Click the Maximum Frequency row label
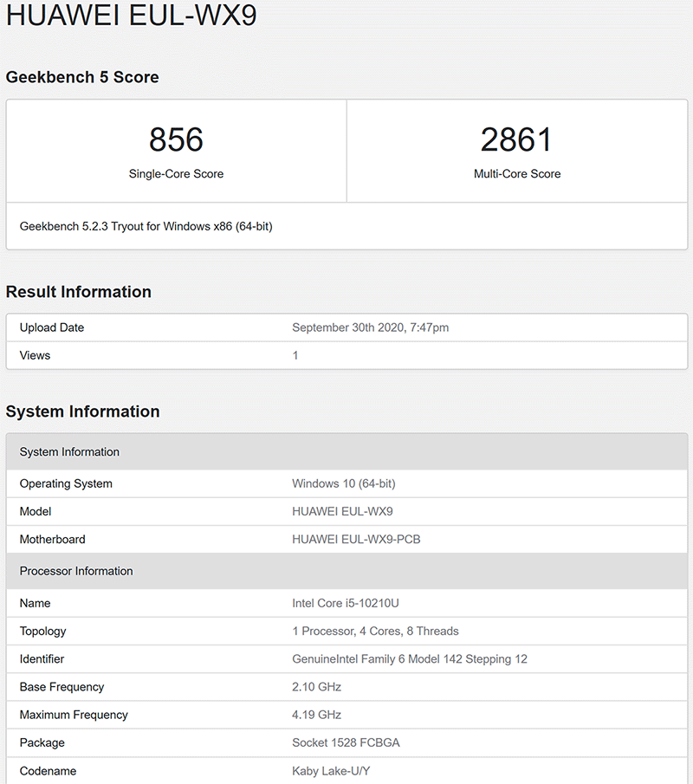Screen dimensions: 693x784 [74, 715]
